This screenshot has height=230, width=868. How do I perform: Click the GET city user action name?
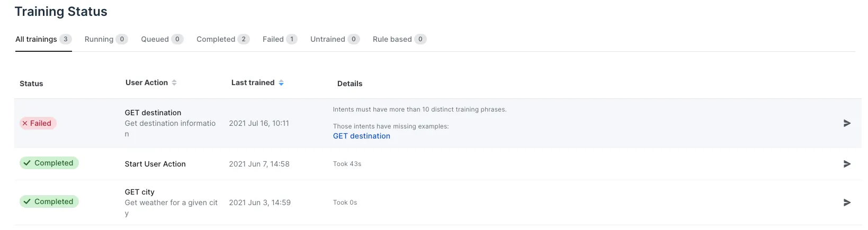point(140,192)
